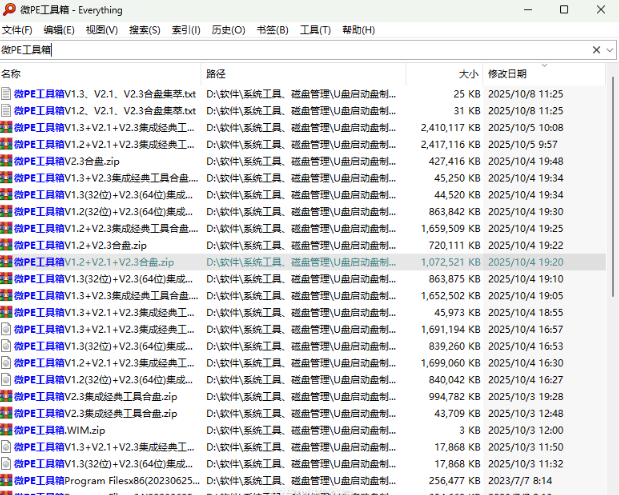Click the size value 994,782 KB
Image resolution: width=619 pixels, height=495 pixels.
click(x=454, y=397)
